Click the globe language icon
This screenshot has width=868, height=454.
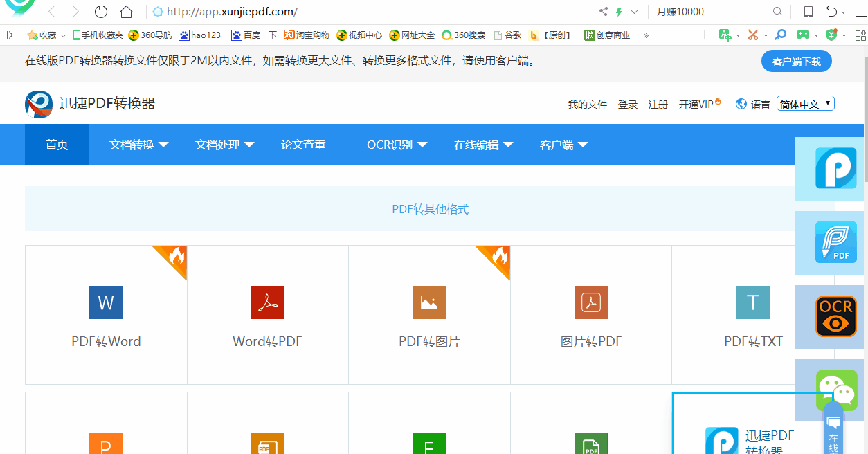point(741,104)
